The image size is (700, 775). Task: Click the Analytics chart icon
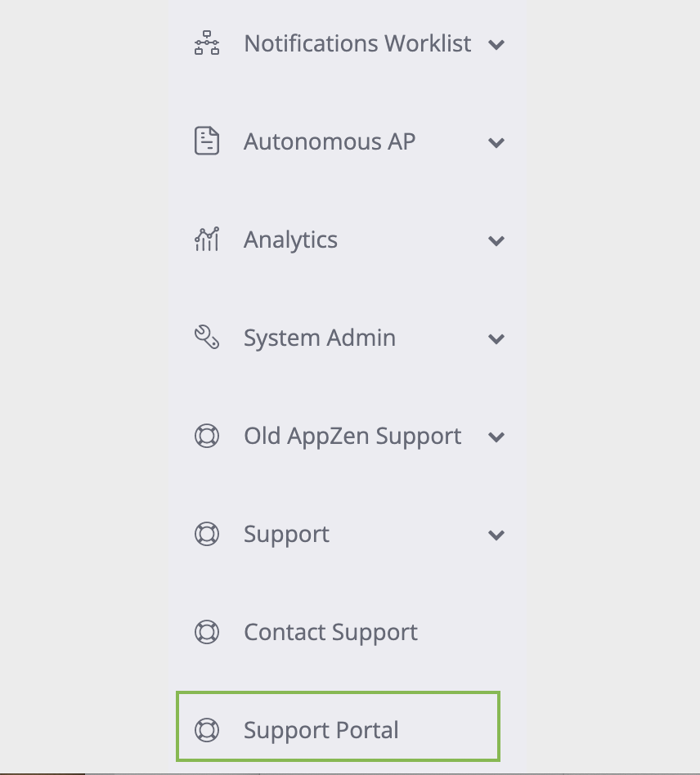pos(207,240)
